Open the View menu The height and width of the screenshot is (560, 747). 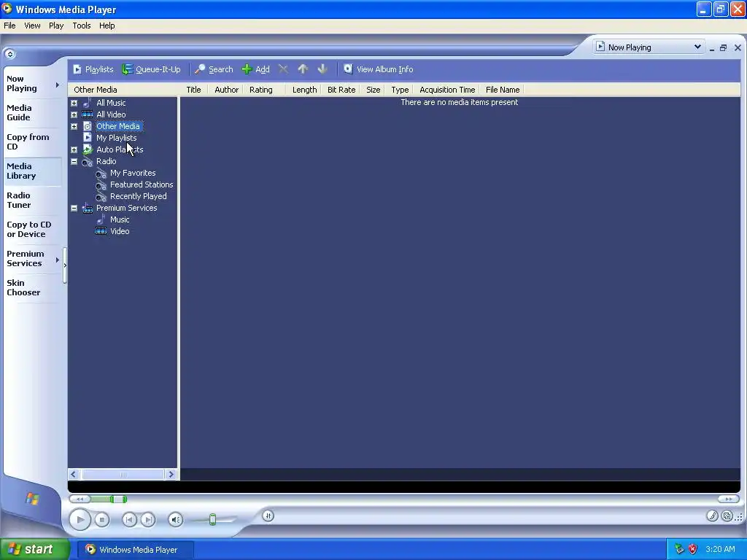(32, 26)
